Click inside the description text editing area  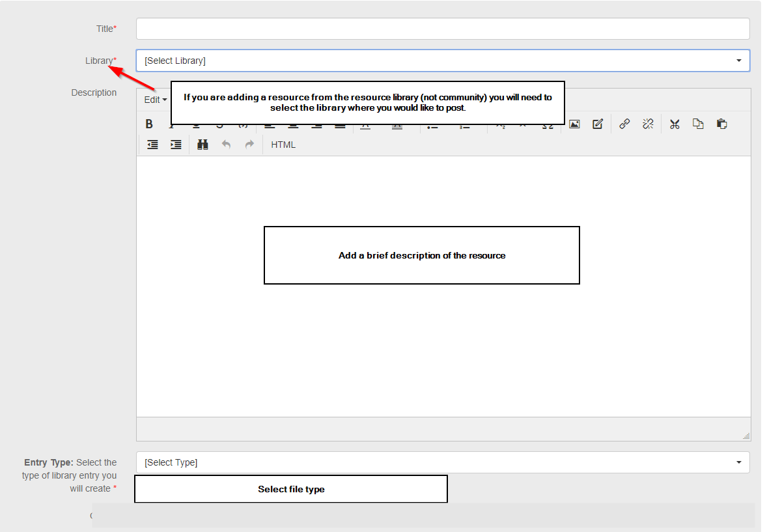click(443, 287)
